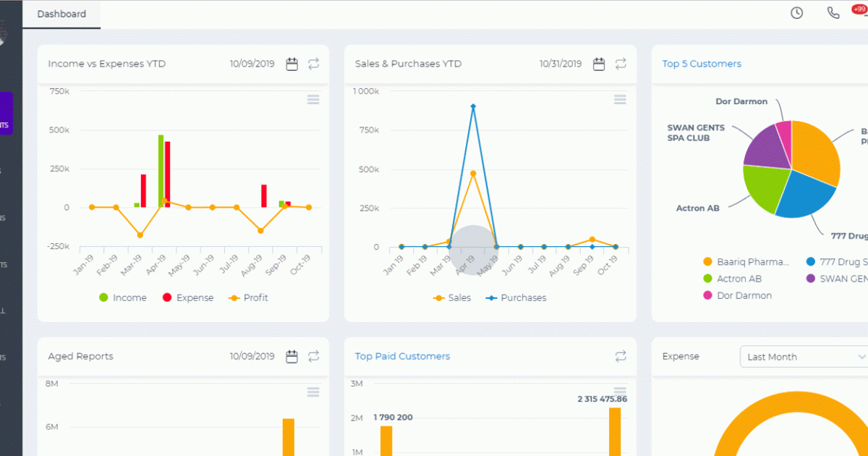The width and height of the screenshot is (868, 456).
Task: Open the Top 5 Customers link
Action: (x=702, y=64)
